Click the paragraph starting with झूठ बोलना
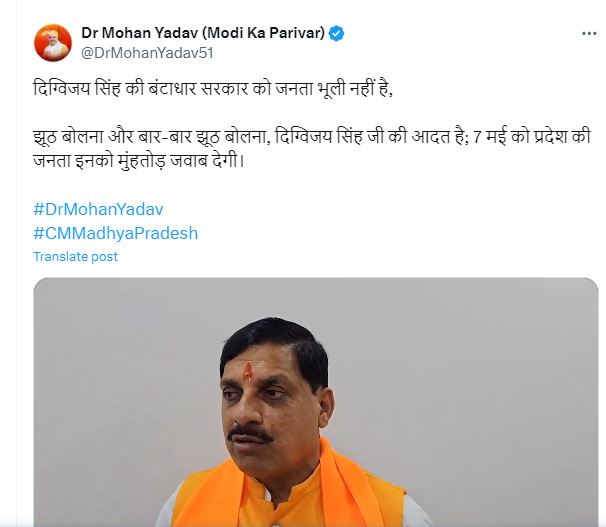Image resolution: width=606 pixels, height=527 pixels. coord(312,149)
